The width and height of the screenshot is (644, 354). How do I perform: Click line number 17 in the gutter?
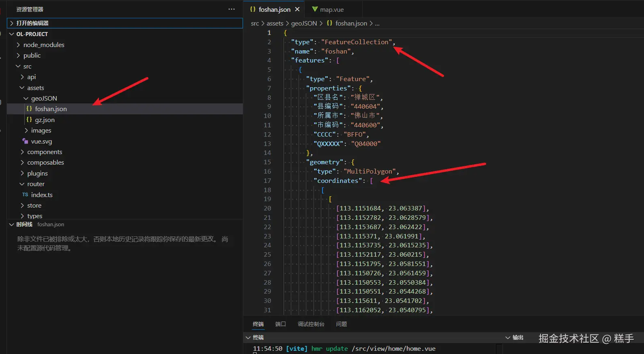[x=267, y=180]
